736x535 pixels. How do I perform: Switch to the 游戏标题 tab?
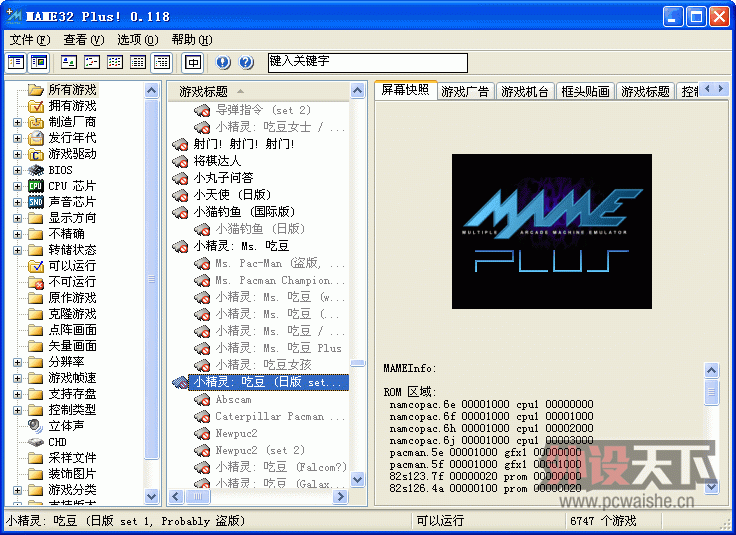(x=645, y=92)
